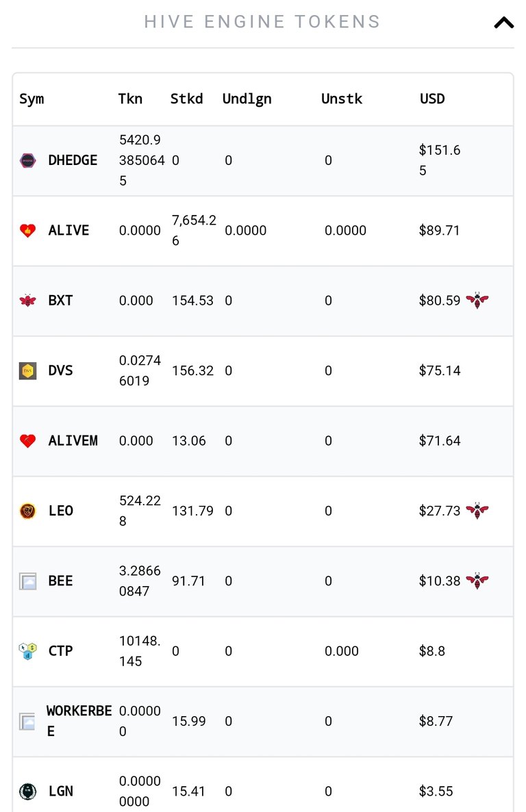This screenshot has width=526, height=812.
Task: Click the ALIVEM heart icon
Action: 28,441
